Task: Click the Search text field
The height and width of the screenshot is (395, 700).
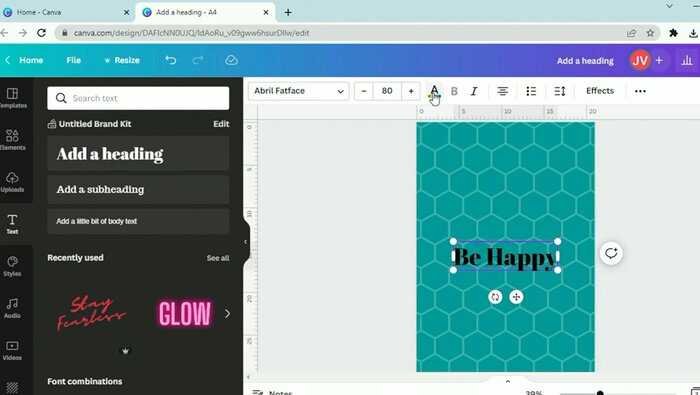Action: coord(138,98)
